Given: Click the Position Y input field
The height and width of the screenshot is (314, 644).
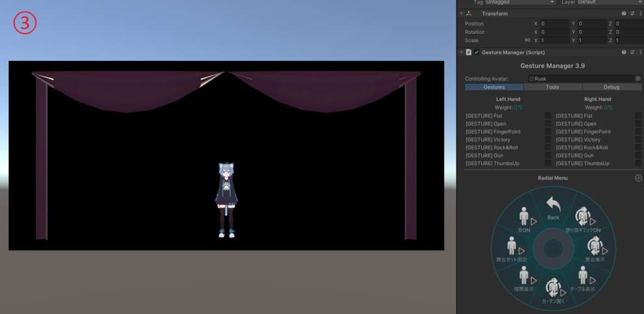Looking at the screenshot, I should [x=592, y=24].
